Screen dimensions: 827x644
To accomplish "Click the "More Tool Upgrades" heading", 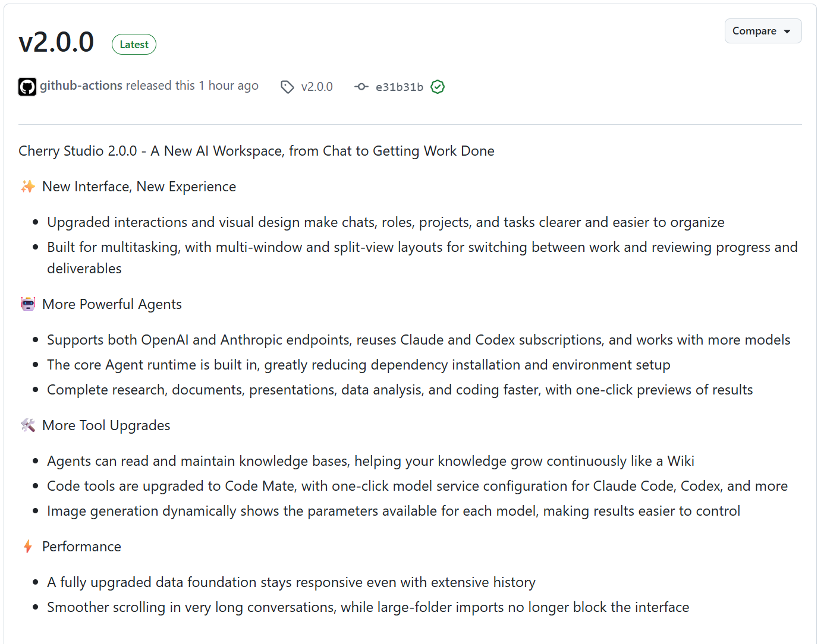I will (106, 425).
